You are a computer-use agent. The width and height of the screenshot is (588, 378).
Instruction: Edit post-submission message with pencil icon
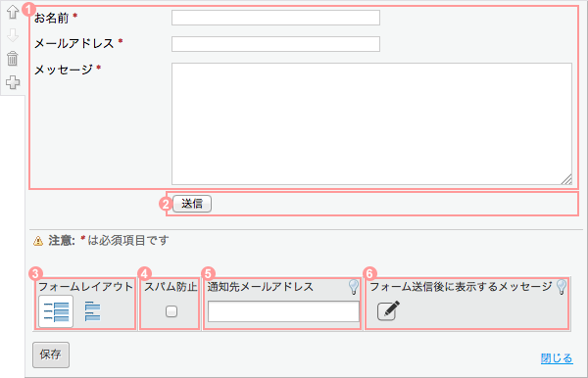pos(388,310)
